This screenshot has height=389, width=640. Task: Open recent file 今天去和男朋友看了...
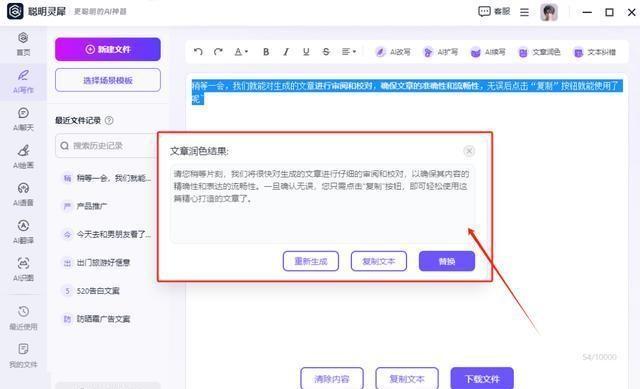107,234
